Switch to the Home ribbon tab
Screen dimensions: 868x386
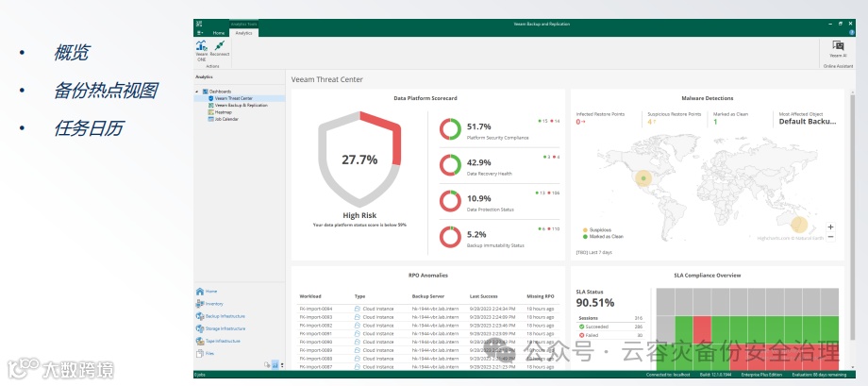point(219,33)
